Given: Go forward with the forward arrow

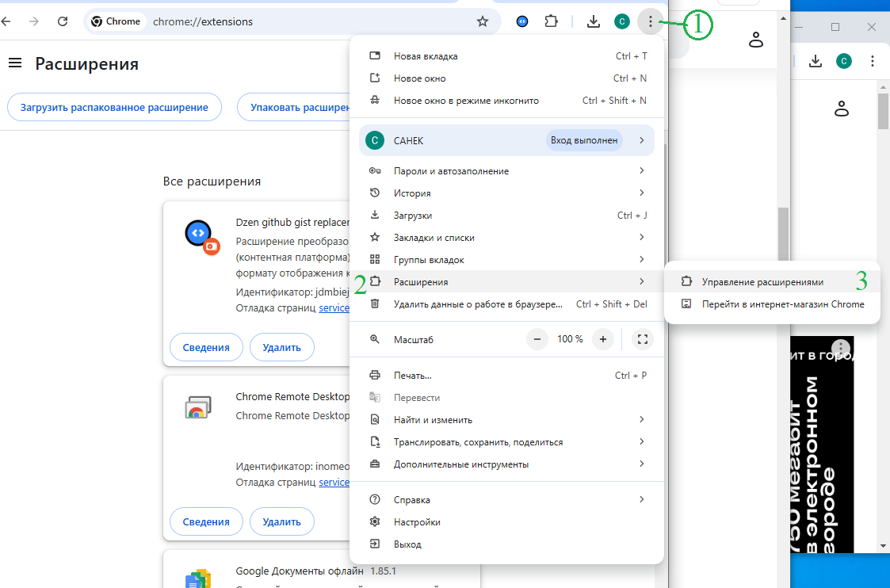Looking at the screenshot, I should (34, 21).
